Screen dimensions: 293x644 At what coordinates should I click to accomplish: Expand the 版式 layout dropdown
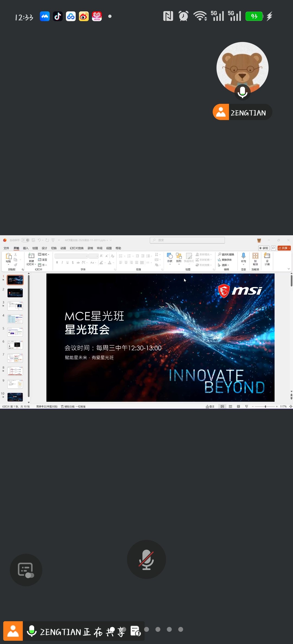pos(44,255)
